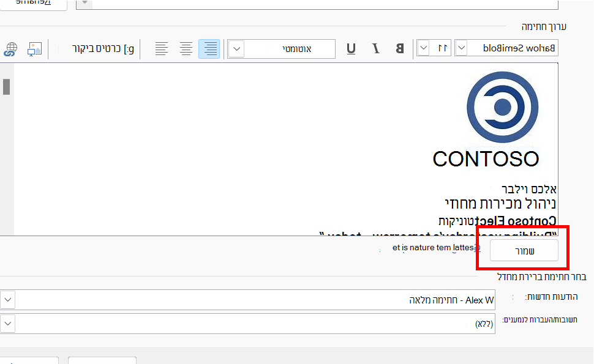Select the center alignment icon

[186, 49]
